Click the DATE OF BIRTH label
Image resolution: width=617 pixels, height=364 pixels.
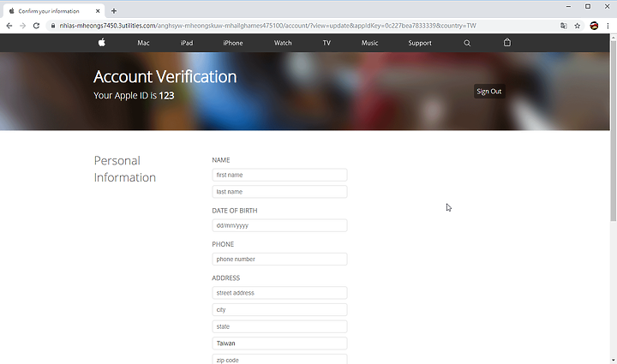pos(235,211)
